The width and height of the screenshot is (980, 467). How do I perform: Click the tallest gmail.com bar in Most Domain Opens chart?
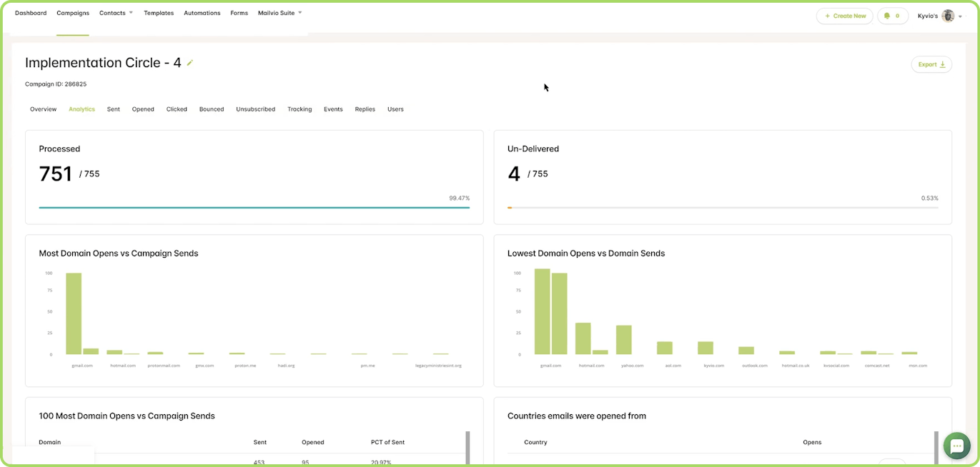point(74,314)
